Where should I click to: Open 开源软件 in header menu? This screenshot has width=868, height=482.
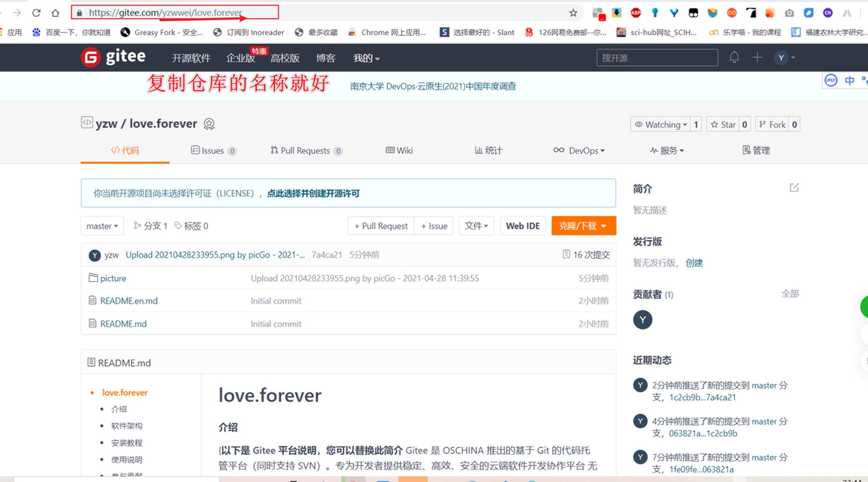pos(191,58)
